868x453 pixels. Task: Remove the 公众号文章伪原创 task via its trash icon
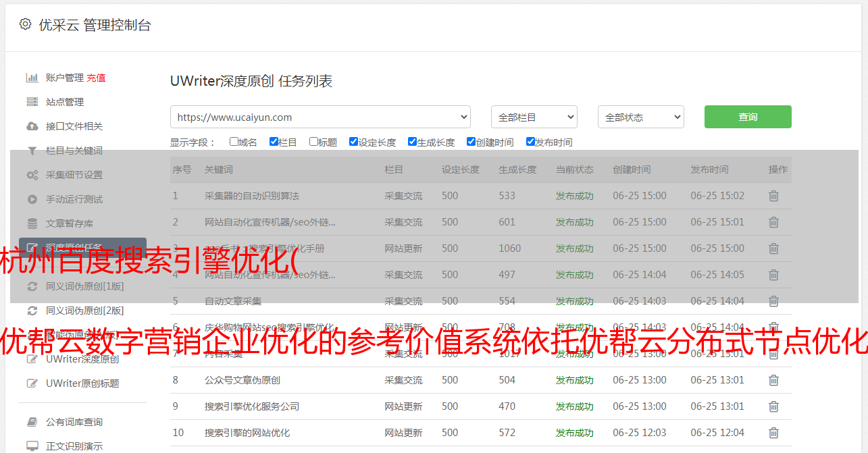coord(773,380)
